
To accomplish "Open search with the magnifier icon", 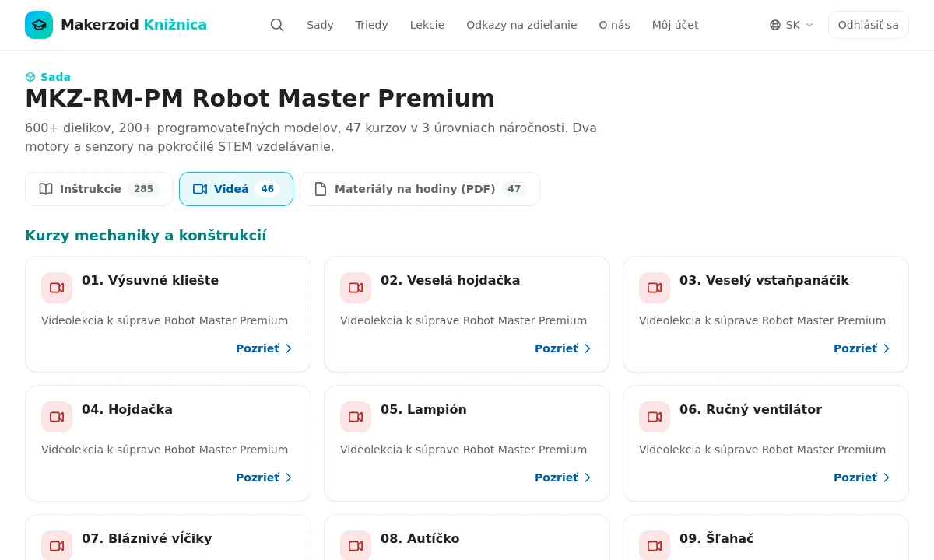I will pyautogui.click(x=277, y=25).
